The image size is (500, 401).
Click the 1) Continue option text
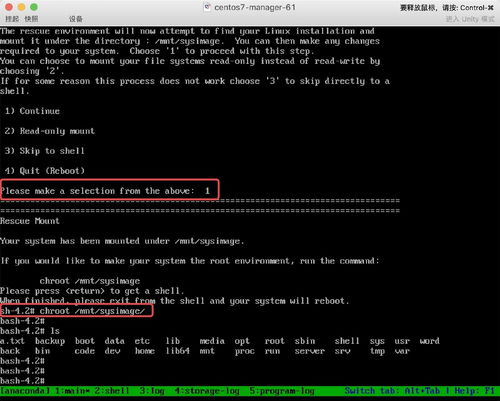(x=32, y=111)
